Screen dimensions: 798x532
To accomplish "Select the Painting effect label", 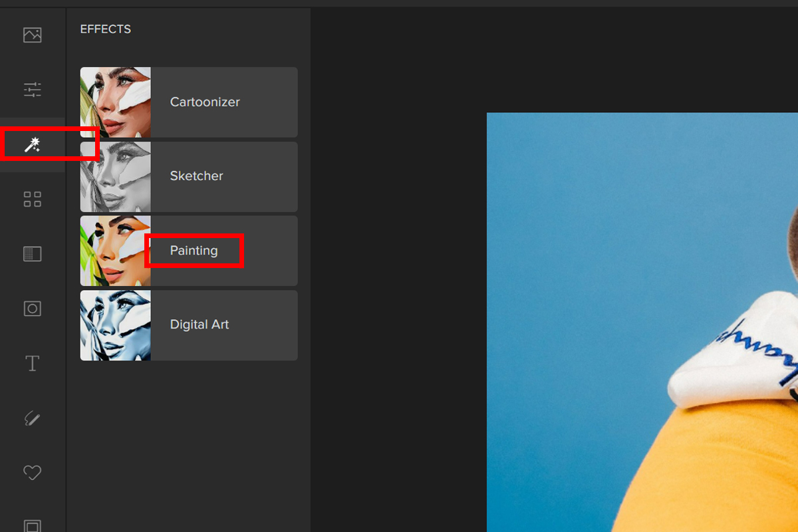I will [194, 251].
